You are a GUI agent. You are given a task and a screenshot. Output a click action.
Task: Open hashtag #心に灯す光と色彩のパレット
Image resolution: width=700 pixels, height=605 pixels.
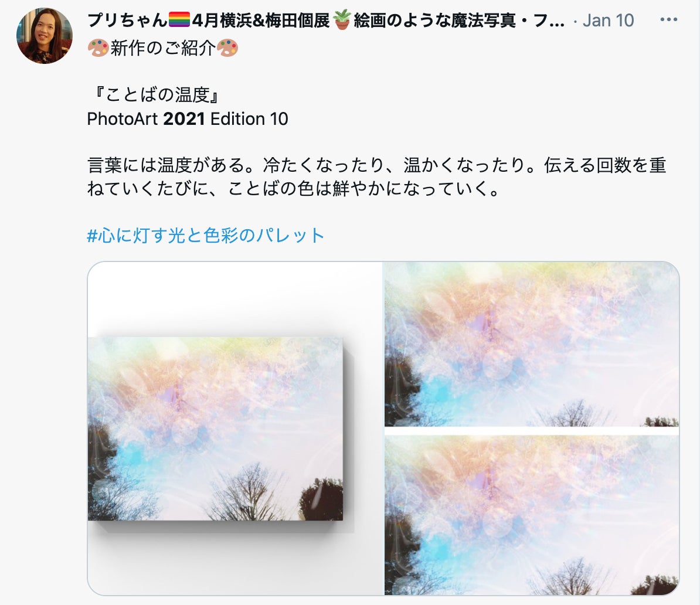(205, 235)
